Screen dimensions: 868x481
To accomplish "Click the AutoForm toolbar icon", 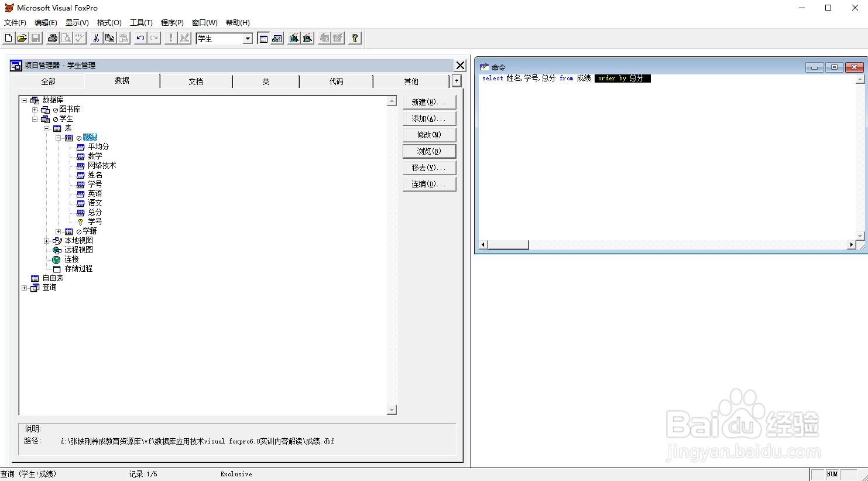I will tap(324, 38).
